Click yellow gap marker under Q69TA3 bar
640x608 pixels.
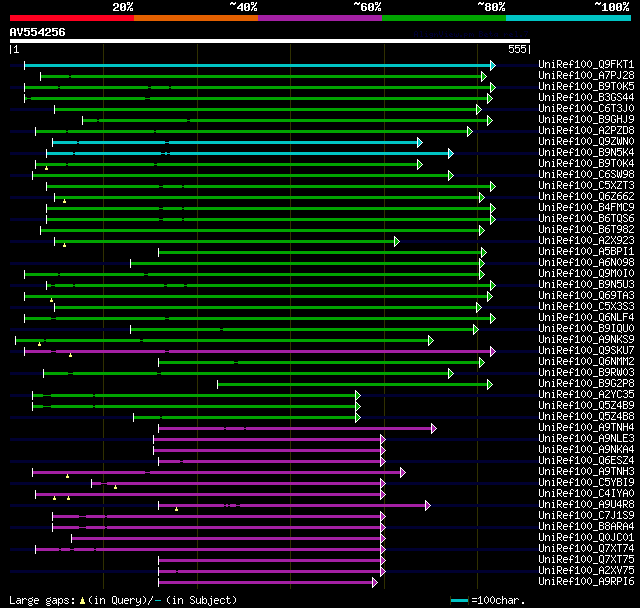click(x=51, y=300)
